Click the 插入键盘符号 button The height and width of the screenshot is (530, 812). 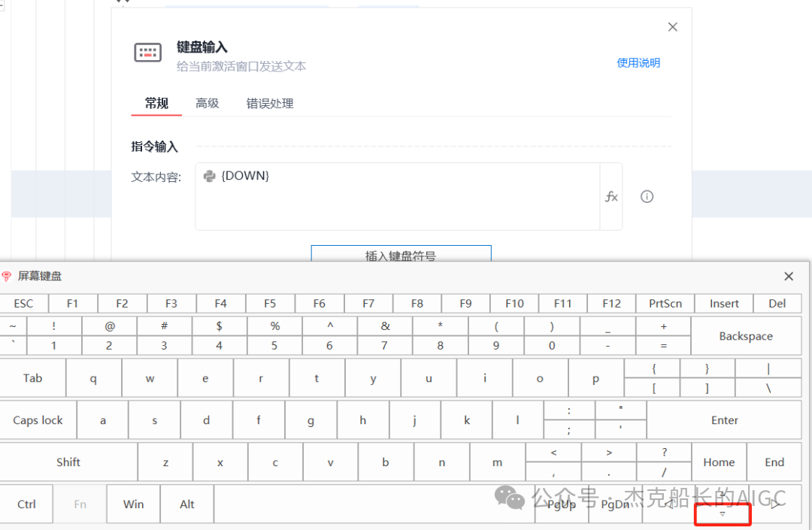tap(401, 256)
